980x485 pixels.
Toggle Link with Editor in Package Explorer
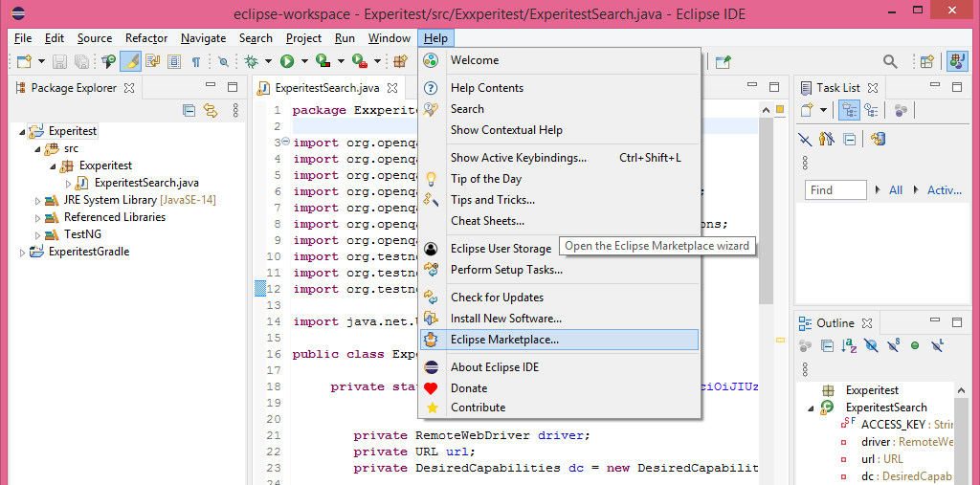(x=210, y=111)
